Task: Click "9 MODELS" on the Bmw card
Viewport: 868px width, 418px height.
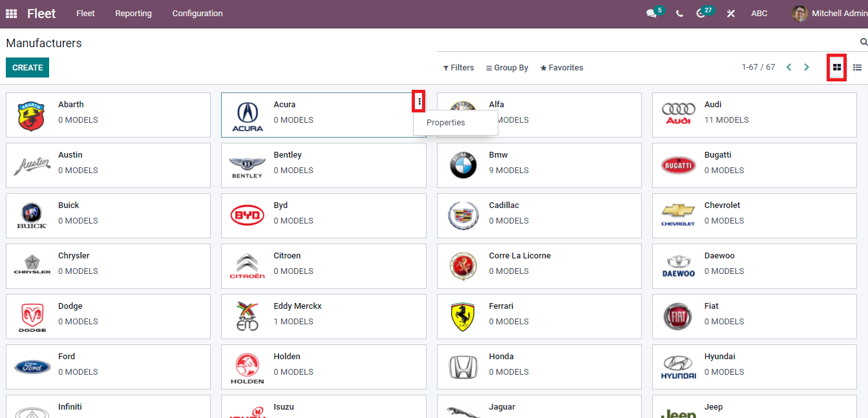Action: 509,171
